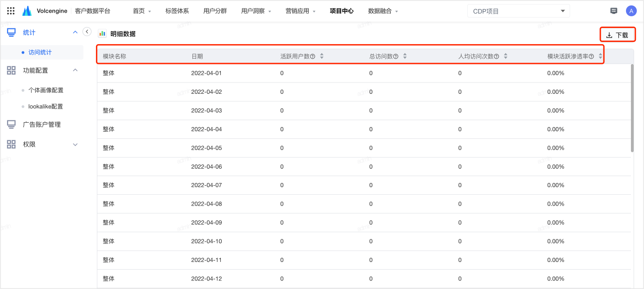Select the date cell 2022-04-11
Image resolution: width=644 pixels, height=289 pixels.
point(206,260)
